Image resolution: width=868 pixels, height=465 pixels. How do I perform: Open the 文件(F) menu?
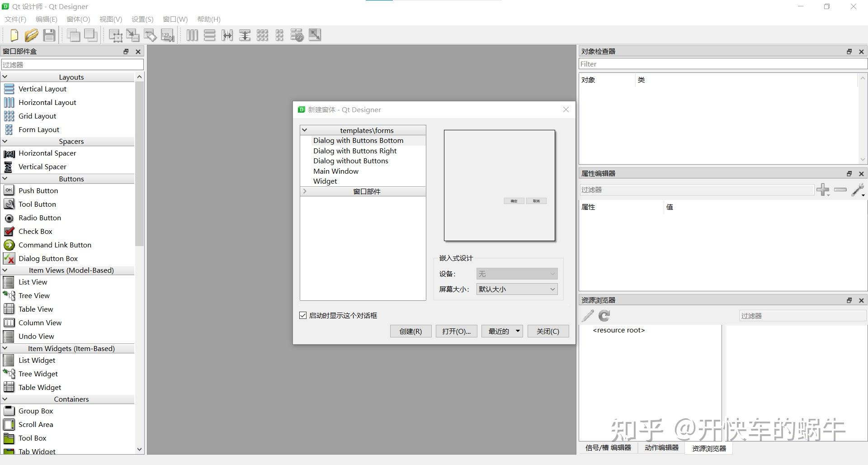(15, 19)
